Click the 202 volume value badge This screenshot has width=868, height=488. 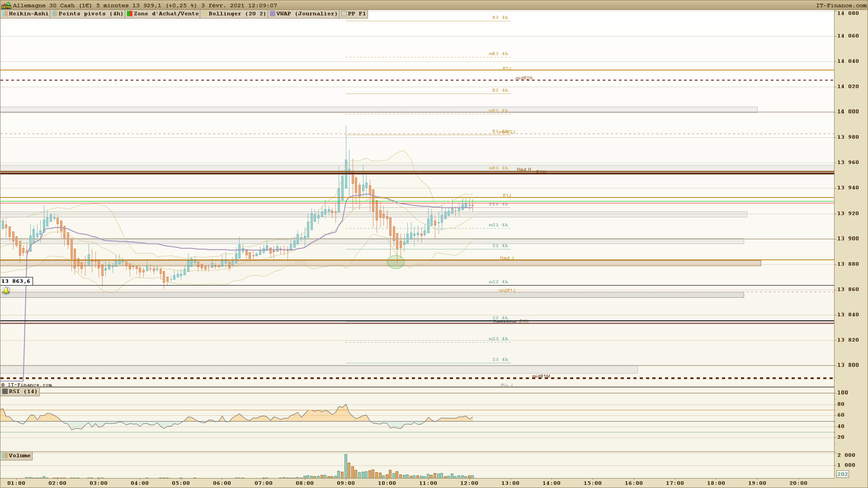pyautogui.click(x=843, y=474)
